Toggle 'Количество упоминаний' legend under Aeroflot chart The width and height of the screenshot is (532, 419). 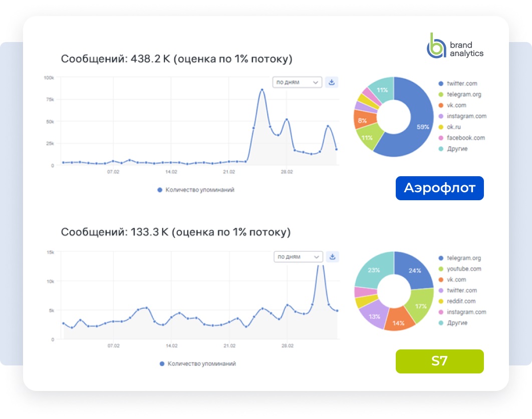(196, 190)
